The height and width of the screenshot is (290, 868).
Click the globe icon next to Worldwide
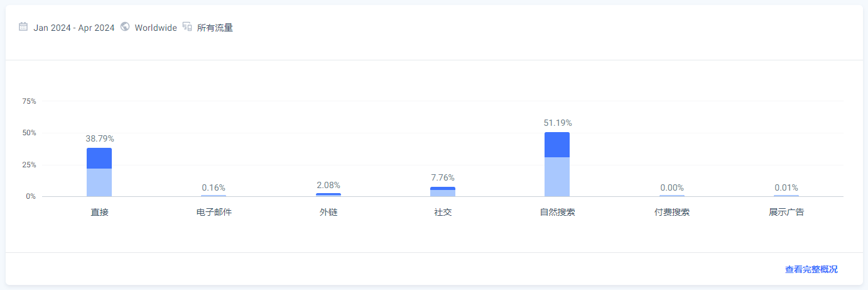click(x=125, y=27)
